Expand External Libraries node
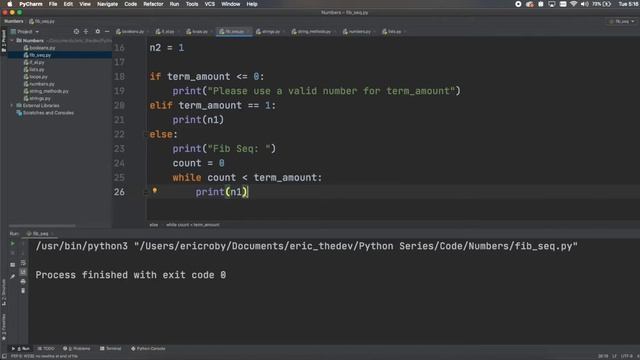 [x=12, y=105]
